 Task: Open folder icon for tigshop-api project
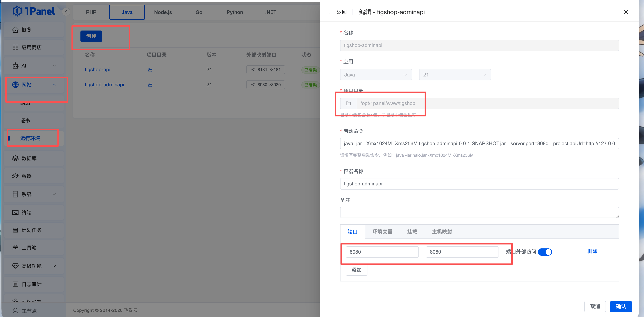(x=150, y=70)
